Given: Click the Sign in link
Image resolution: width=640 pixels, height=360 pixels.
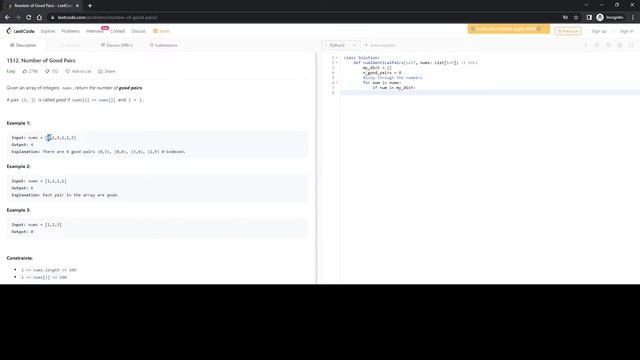Looking at the screenshot, I should [x=627, y=31].
